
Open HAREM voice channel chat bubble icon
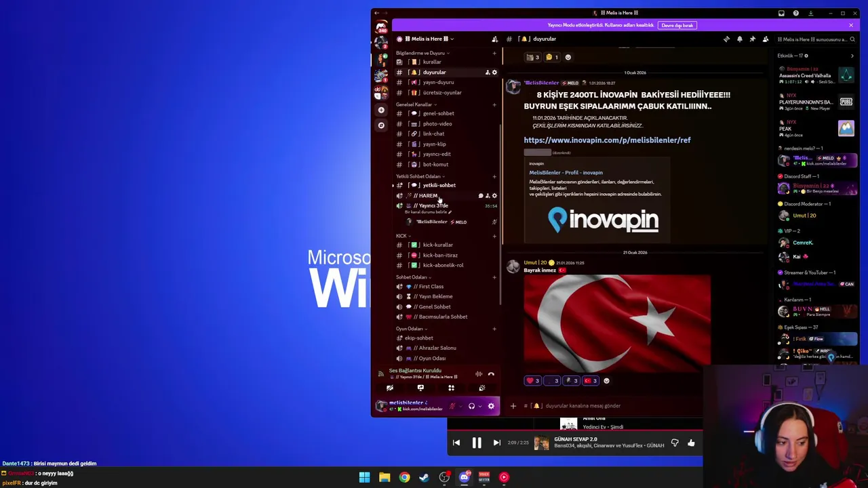481,196
